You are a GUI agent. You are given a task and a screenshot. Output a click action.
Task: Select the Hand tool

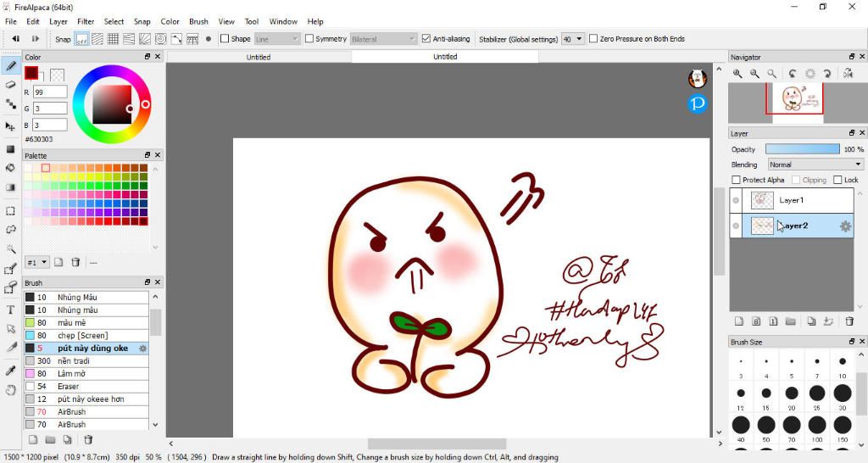10,390
